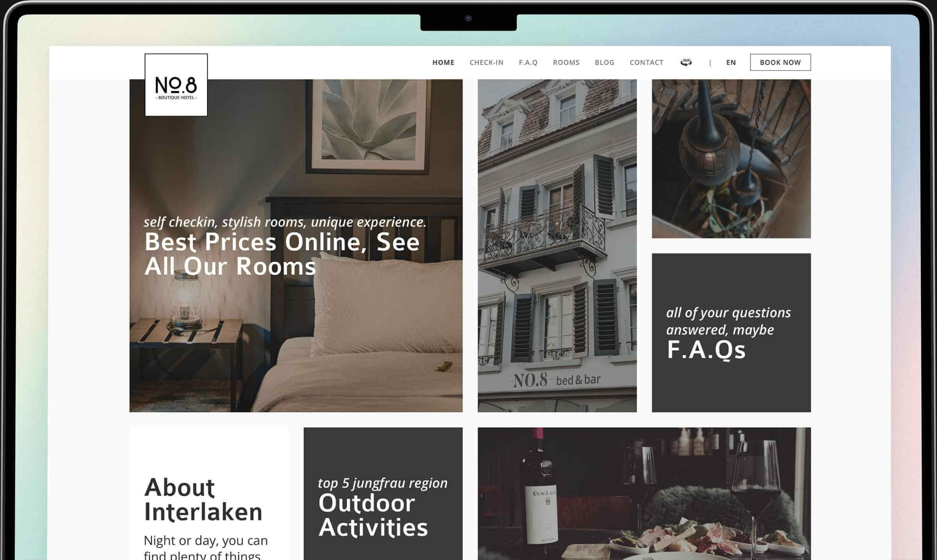Image resolution: width=937 pixels, height=560 pixels.
Task: Open the About Interlaken card
Action: click(209, 494)
